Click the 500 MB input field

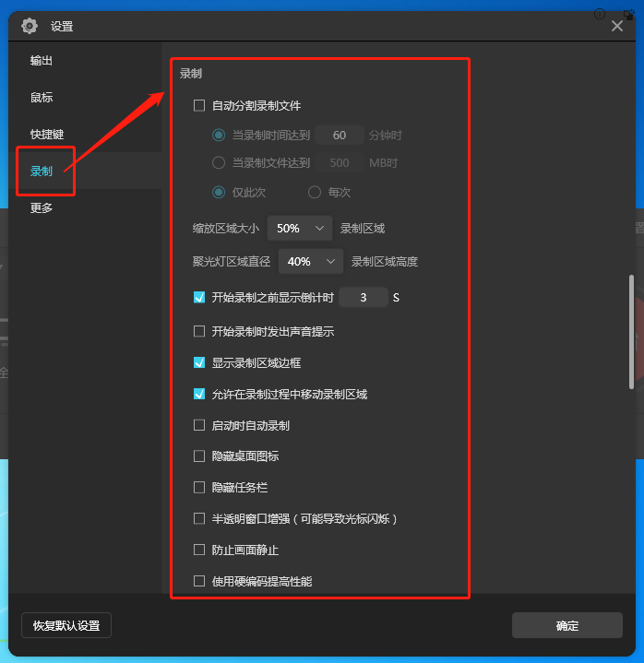340,163
